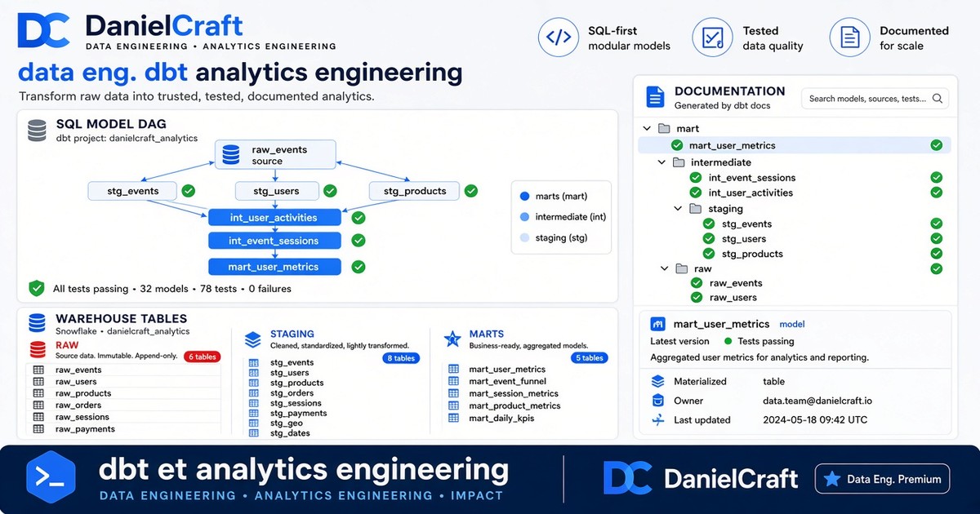
Task: Open the stg_users DAG node
Action: point(278,191)
